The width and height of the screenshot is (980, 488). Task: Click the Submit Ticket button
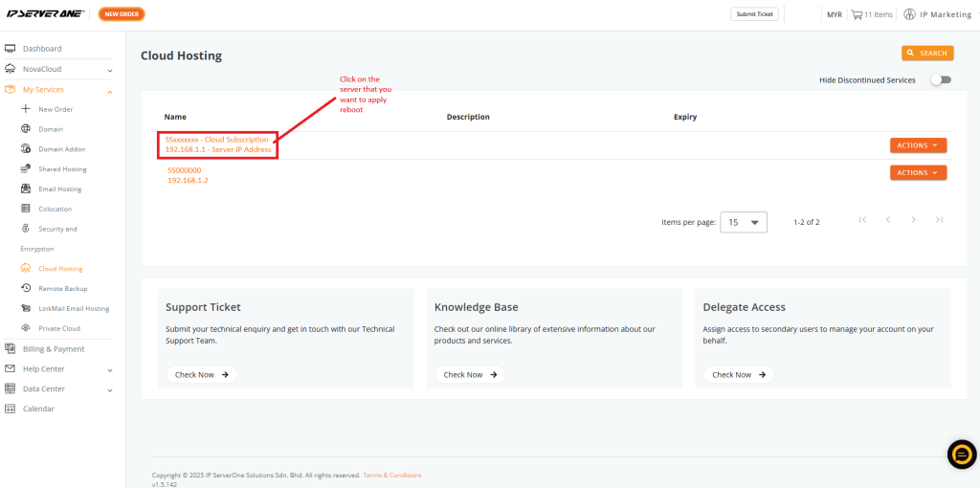point(754,14)
